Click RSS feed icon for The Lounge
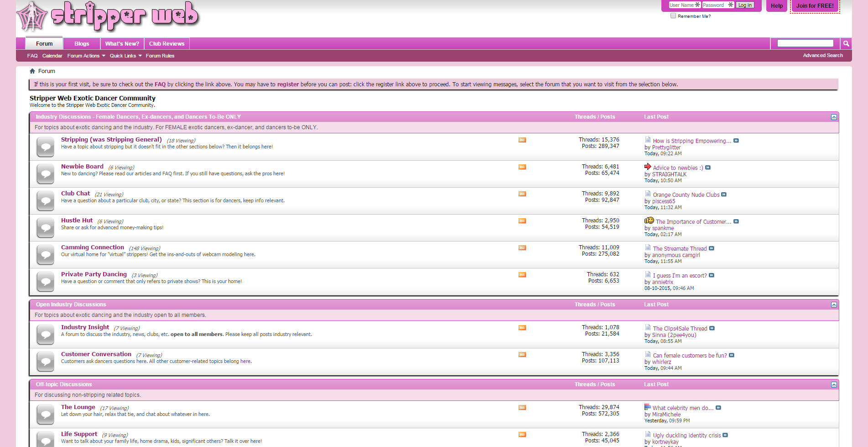868x447 pixels. (522, 408)
